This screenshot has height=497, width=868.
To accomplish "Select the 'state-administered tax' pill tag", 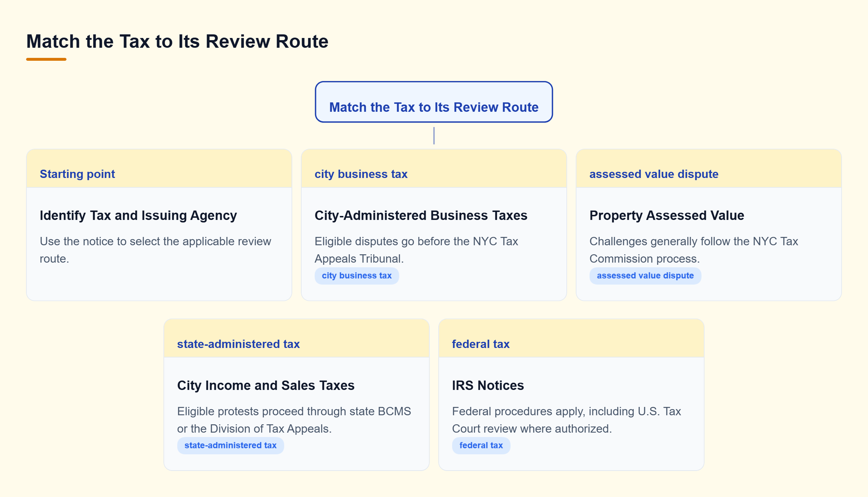I will (230, 446).
